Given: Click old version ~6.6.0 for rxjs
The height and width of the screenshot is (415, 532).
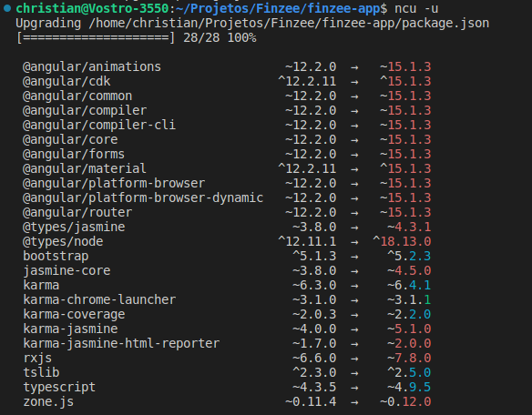Looking at the screenshot, I should 314,359.
